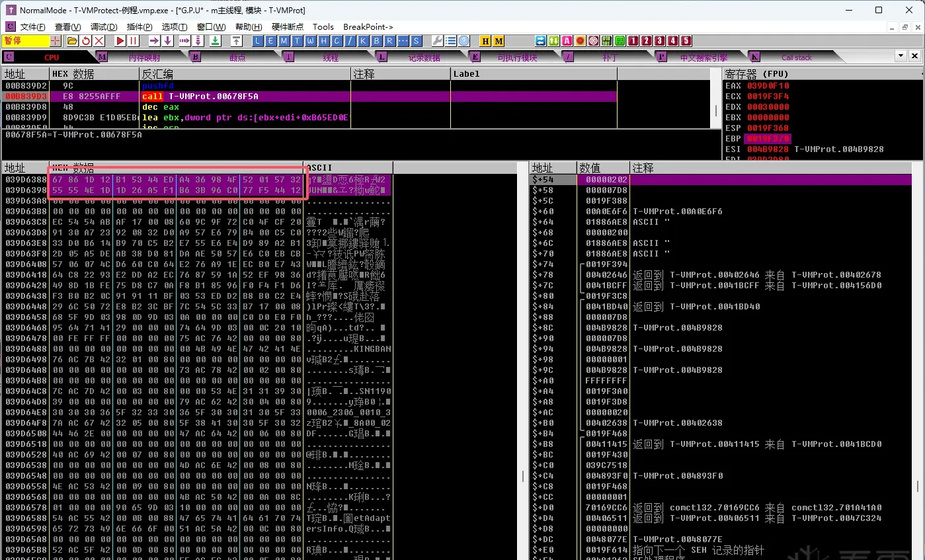The width and height of the screenshot is (925, 560).
Task: Open the 调试(D) menu
Action: pyautogui.click(x=104, y=26)
